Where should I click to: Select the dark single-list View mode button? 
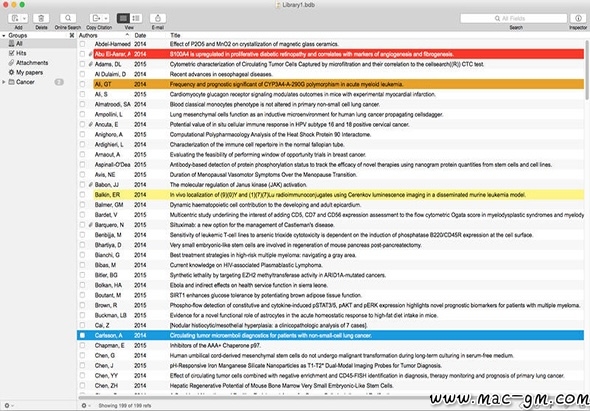coord(123,18)
